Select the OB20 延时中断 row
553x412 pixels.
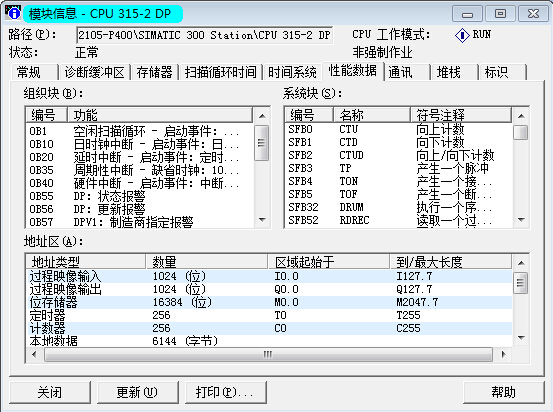point(140,157)
